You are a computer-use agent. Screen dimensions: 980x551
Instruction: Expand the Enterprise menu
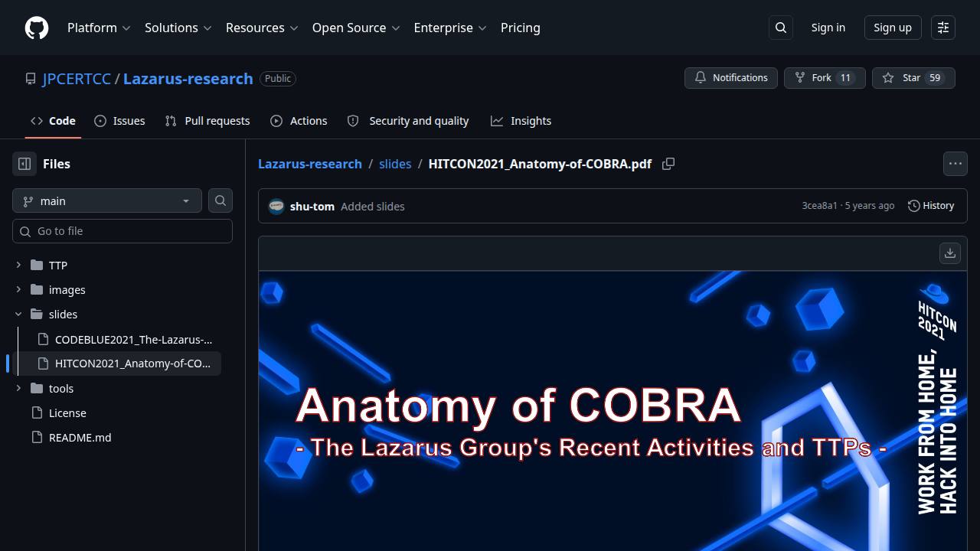[x=450, y=28]
